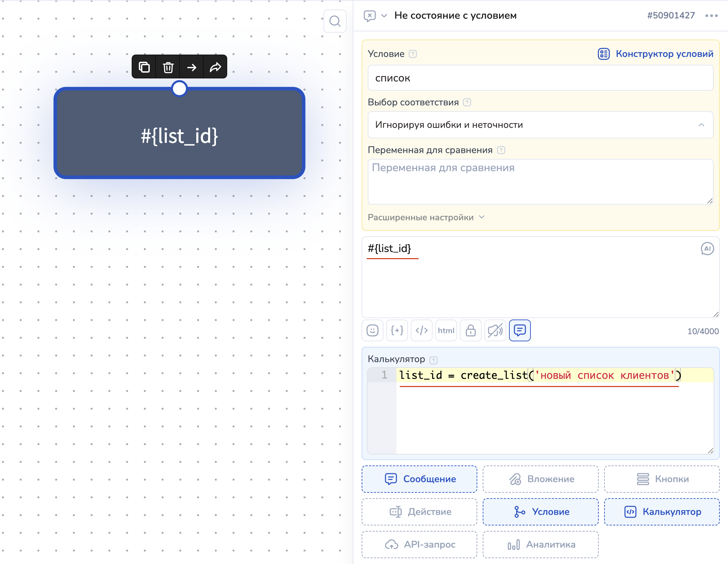Viewport: 728px width, 564px height.
Task: Toggle html mode for message
Action: tap(446, 330)
